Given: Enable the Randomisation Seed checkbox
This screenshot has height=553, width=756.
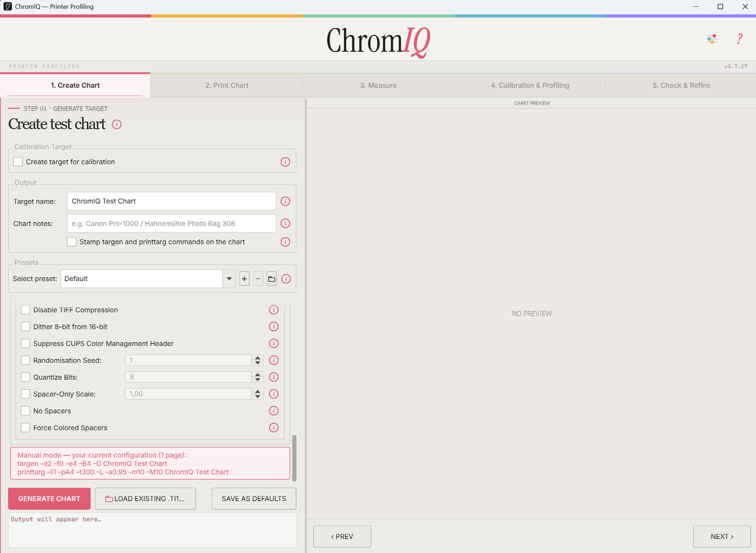Looking at the screenshot, I should (26, 360).
